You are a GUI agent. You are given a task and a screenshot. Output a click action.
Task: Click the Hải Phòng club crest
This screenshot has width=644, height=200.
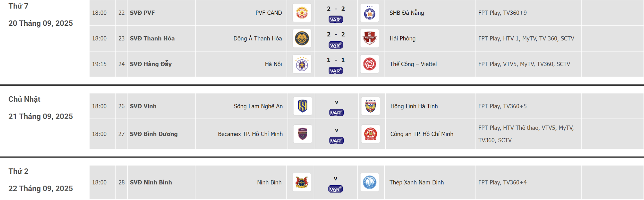point(369,38)
